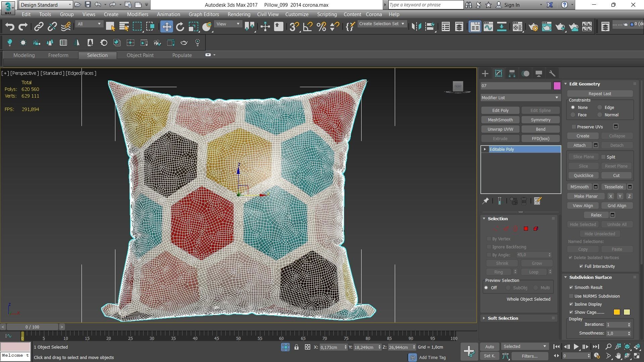Toggle Selection Lock padlock
Image resolution: width=644 pixels, height=362 pixels.
297,347
